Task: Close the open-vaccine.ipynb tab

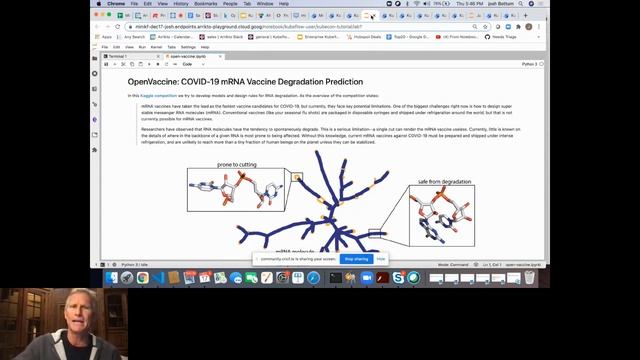Action: pyautogui.click(x=220, y=56)
